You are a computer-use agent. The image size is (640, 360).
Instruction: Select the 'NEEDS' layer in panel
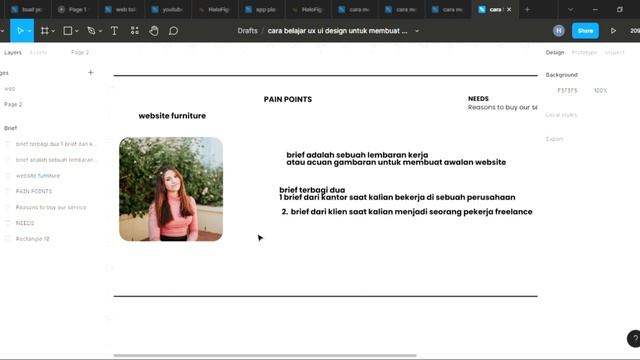point(25,223)
